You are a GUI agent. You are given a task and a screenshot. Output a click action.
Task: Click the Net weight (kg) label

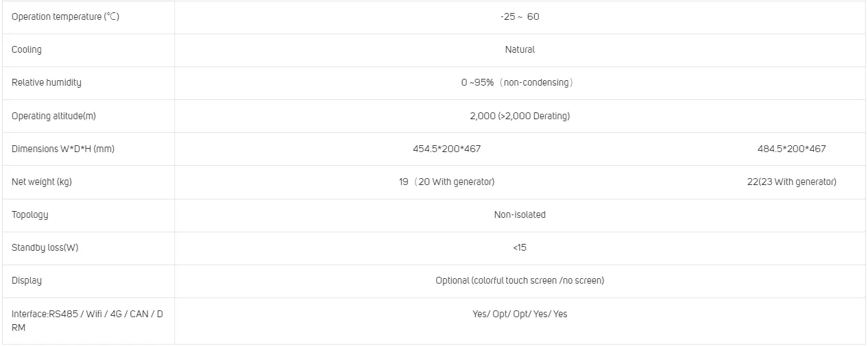pyautogui.click(x=42, y=182)
